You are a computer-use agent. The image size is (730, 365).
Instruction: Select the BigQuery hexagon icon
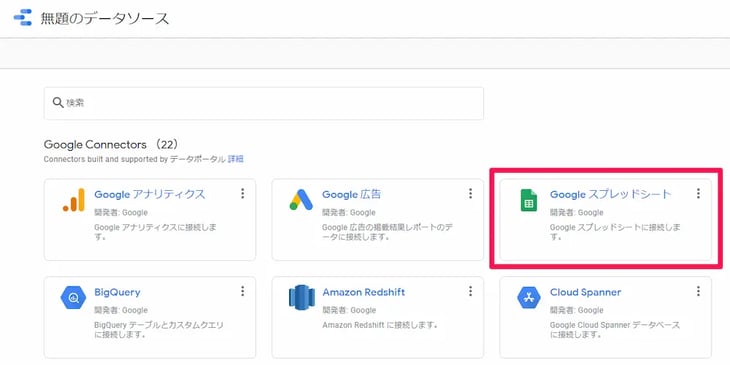coord(74,297)
